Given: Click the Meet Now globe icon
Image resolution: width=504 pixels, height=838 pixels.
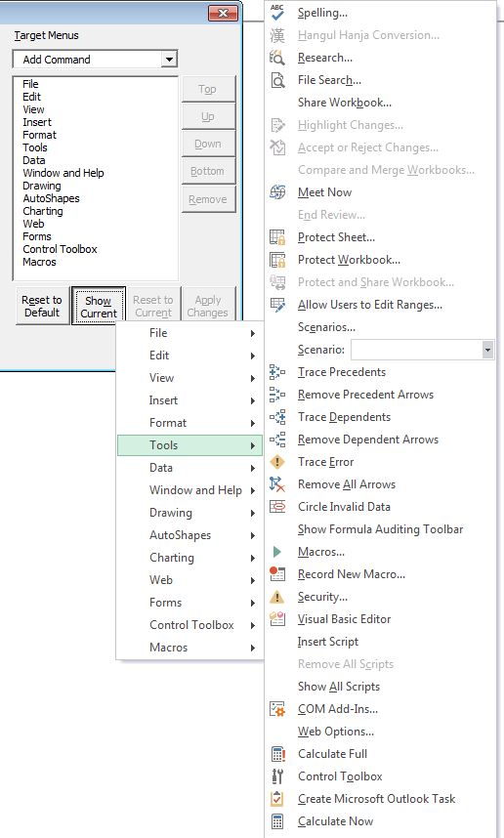Looking at the screenshot, I should 277,191.
